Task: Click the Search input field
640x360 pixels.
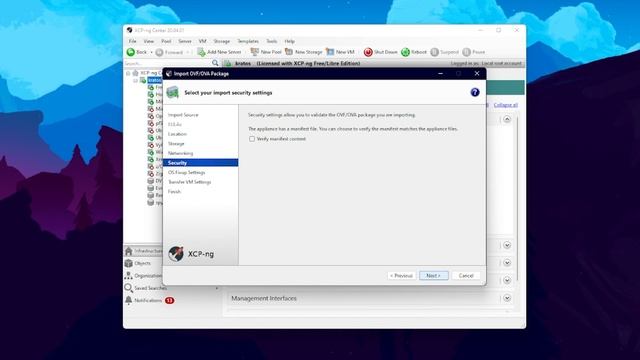Action: pos(167,63)
